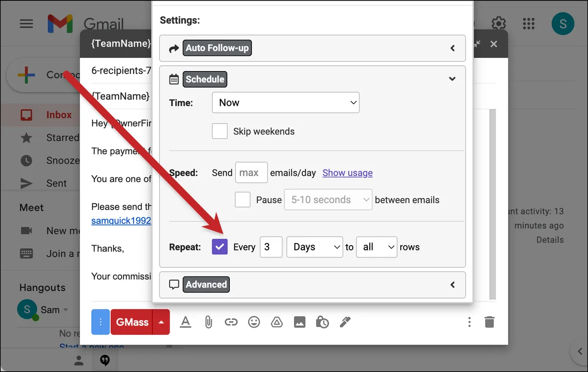Click the Starred star icon
Image resolution: width=588 pixels, height=372 pixels.
point(26,138)
